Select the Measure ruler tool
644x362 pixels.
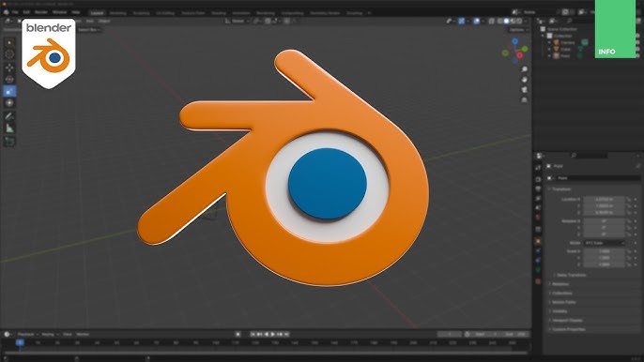point(9,128)
